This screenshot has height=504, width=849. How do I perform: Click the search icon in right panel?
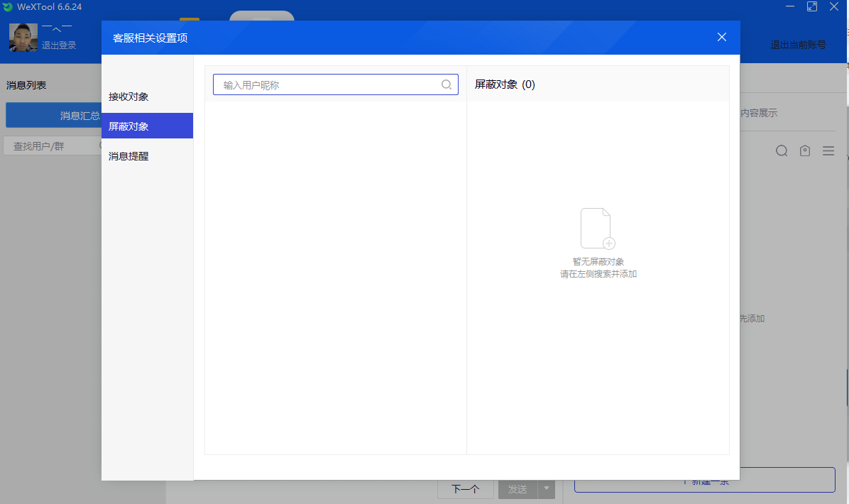pyautogui.click(x=782, y=150)
